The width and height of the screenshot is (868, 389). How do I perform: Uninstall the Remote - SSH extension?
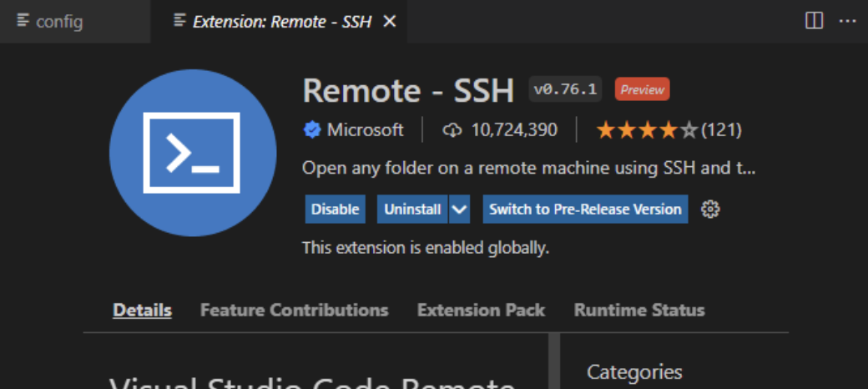[x=412, y=210]
